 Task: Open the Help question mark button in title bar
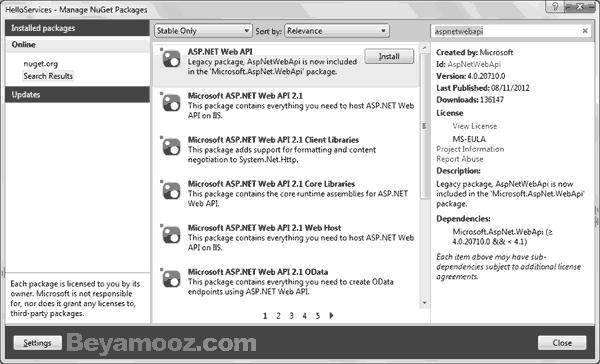555,7
